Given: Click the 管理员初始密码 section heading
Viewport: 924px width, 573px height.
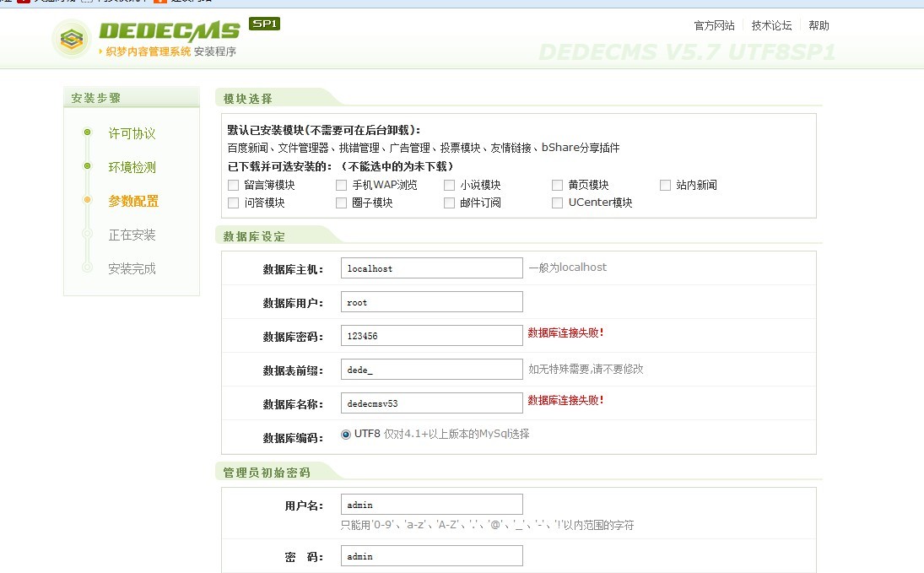Looking at the screenshot, I should [x=267, y=473].
